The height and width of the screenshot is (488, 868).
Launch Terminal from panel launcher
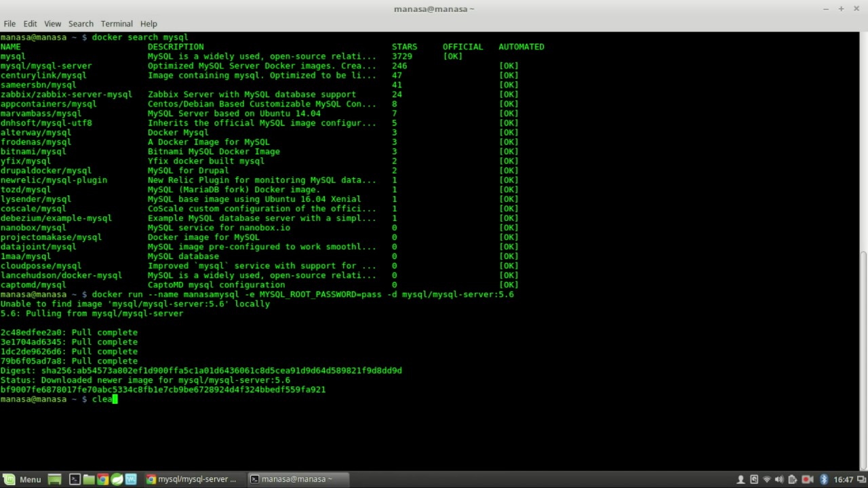[75, 479]
